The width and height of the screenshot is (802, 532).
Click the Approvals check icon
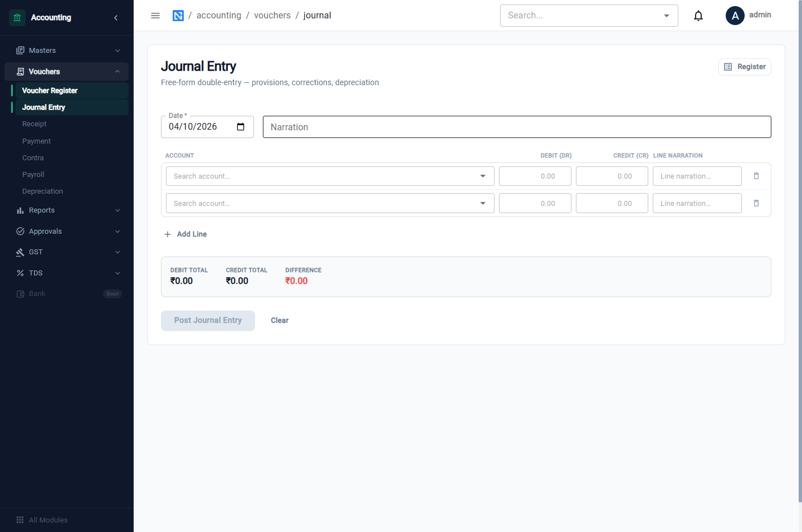point(21,231)
